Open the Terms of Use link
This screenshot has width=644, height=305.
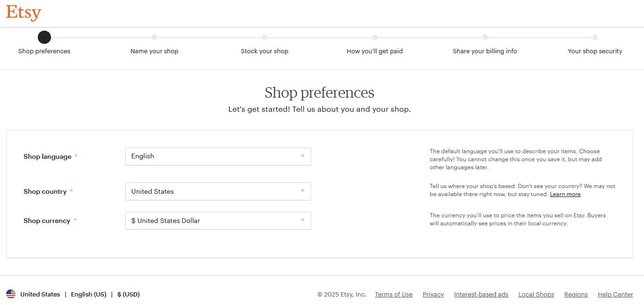[394, 295]
